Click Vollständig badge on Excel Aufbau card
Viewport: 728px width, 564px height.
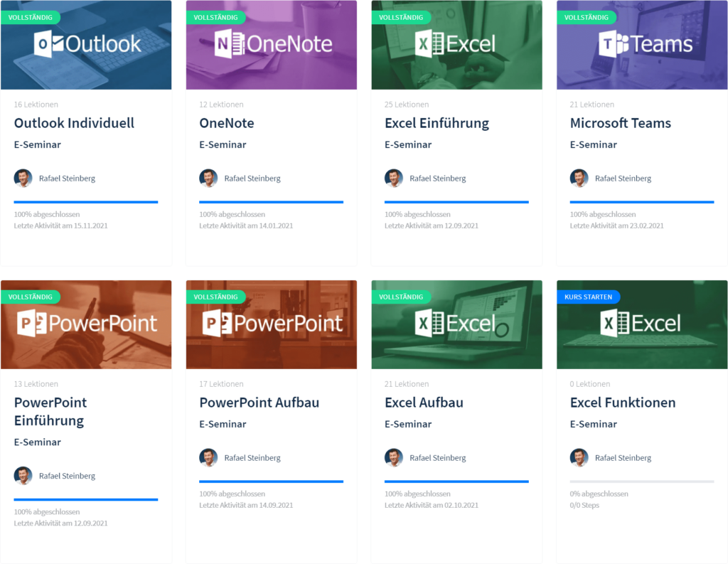click(401, 297)
